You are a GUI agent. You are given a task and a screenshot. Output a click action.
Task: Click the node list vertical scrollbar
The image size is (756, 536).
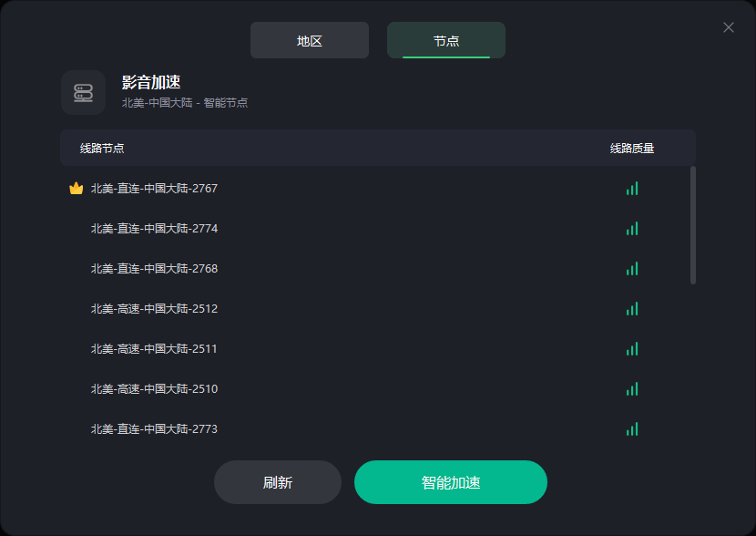coord(693,225)
